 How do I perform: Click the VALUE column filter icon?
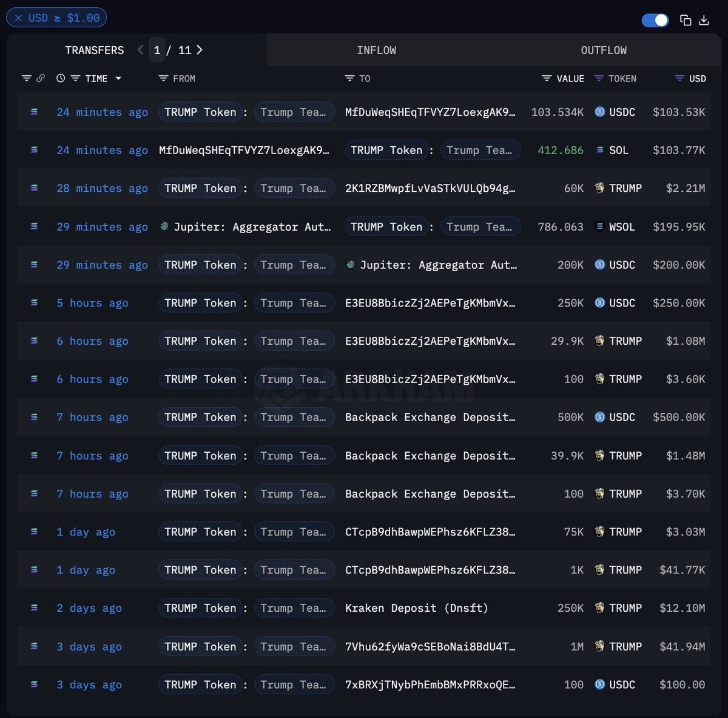coord(547,78)
